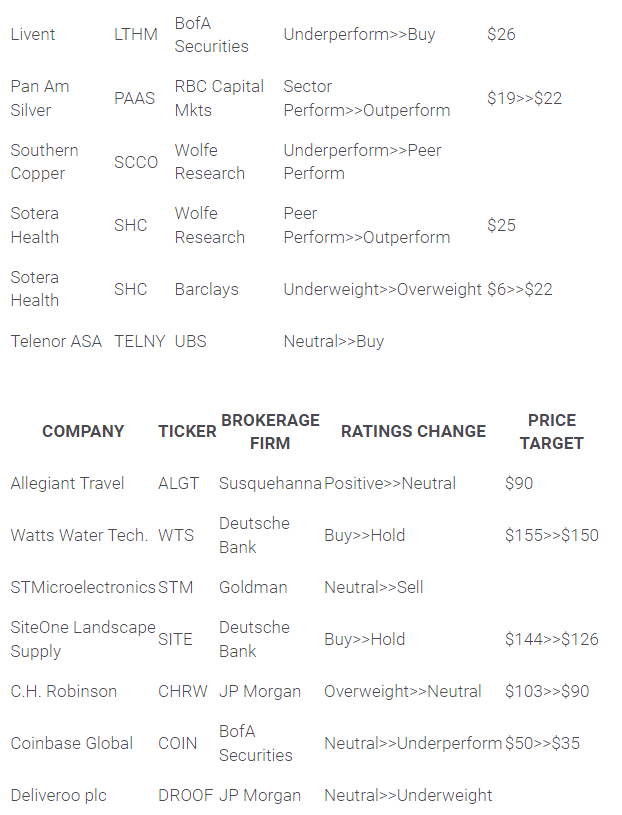622x815 pixels.
Task: Select the BROKERAGE FIRM column header
Action: pyautogui.click(x=270, y=432)
